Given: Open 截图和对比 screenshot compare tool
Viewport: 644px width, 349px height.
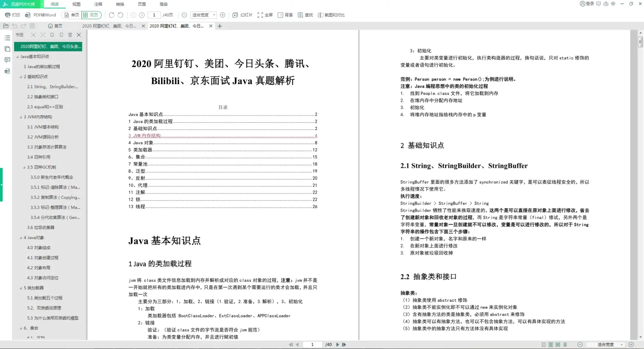Looking at the screenshot, I should tap(331, 15).
